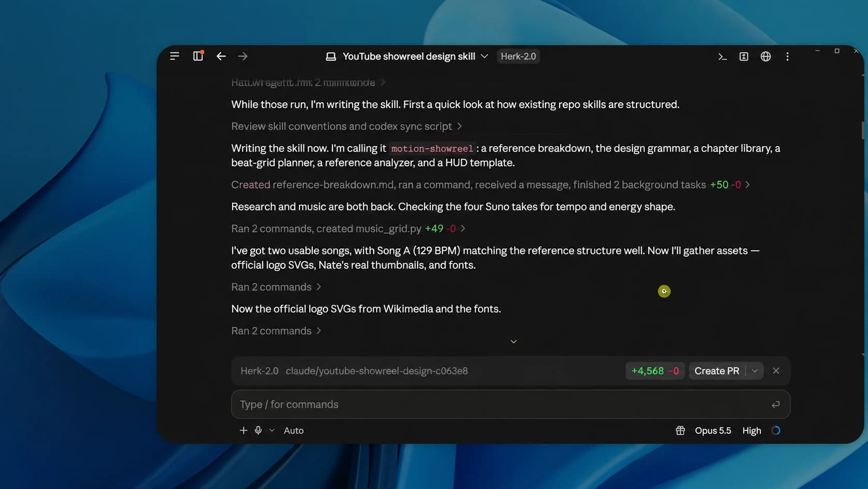868x489 pixels.
Task: Maximize the application window
Action: [837, 51]
